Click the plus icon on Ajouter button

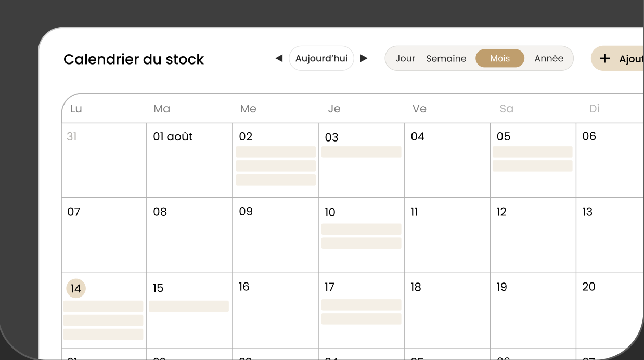pos(604,58)
